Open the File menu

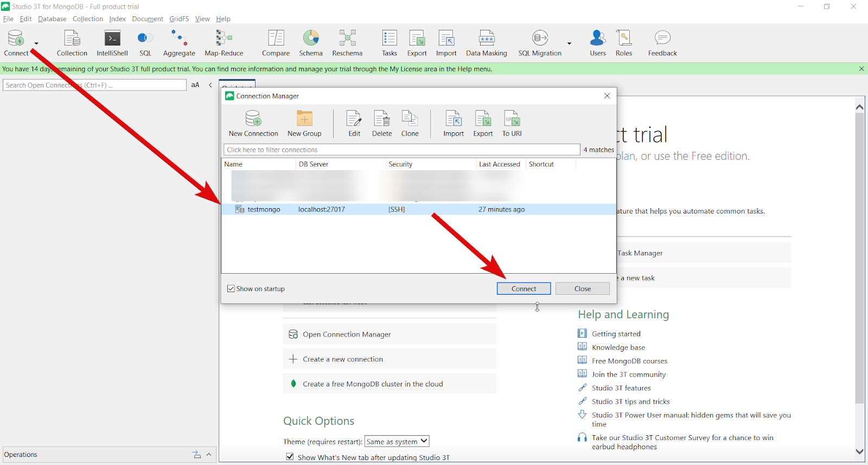coord(8,19)
